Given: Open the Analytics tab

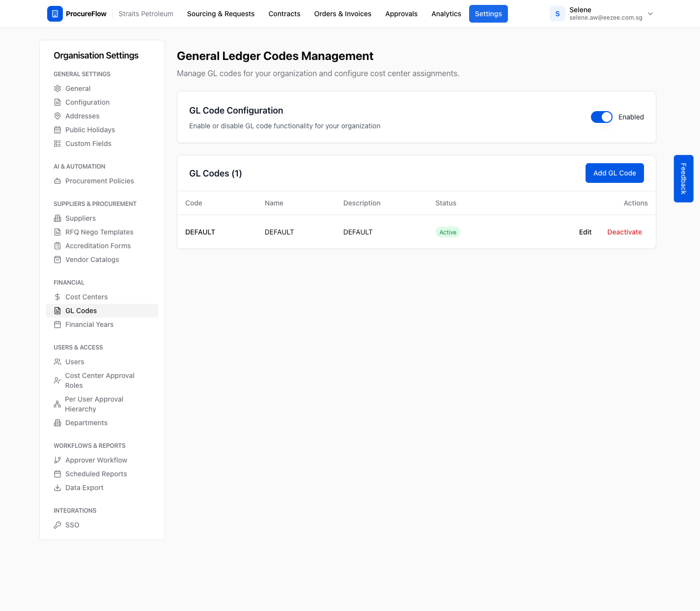Looking at the screenshot, I should (x=446, y=14).
